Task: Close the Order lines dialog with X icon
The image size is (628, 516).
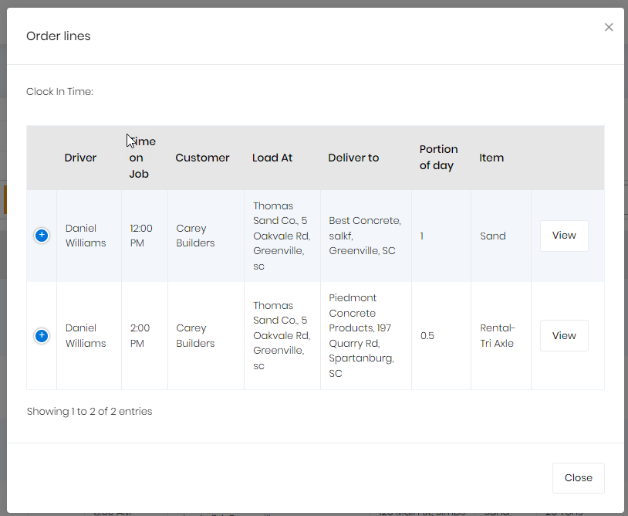Action: click(x=608, y=28)
